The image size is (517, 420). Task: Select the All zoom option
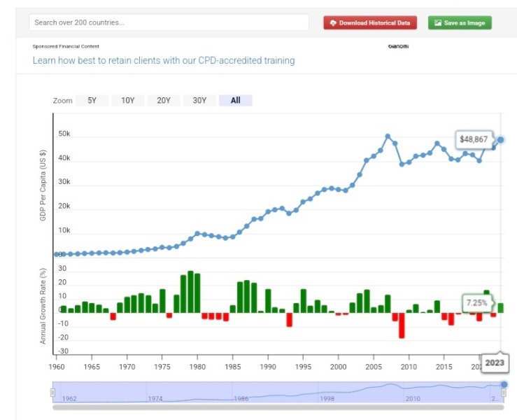click(235, 100)
